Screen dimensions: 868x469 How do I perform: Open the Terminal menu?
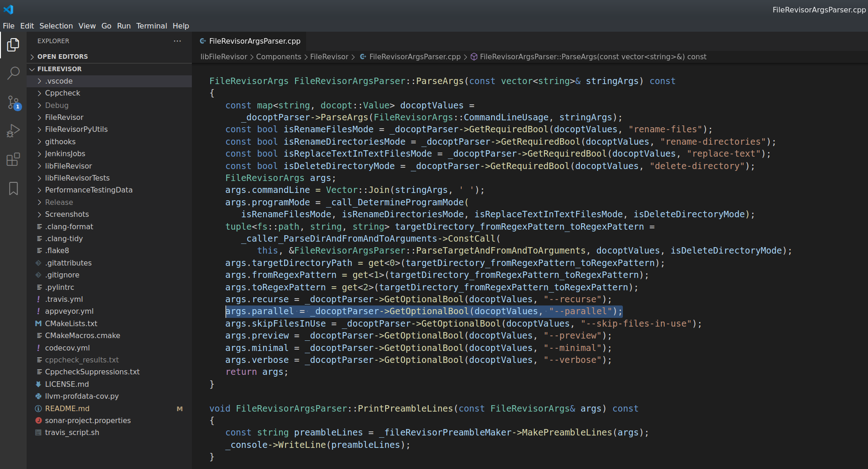(151, 26)
